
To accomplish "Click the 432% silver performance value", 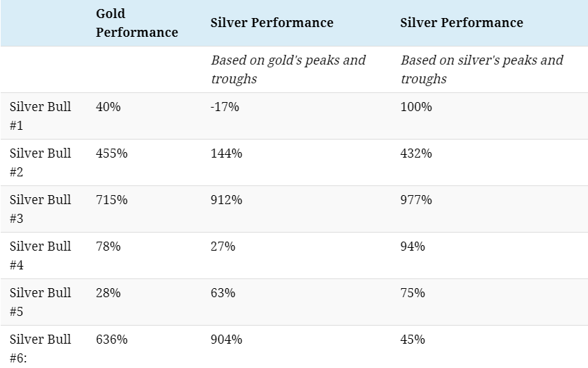I will 416,153.
